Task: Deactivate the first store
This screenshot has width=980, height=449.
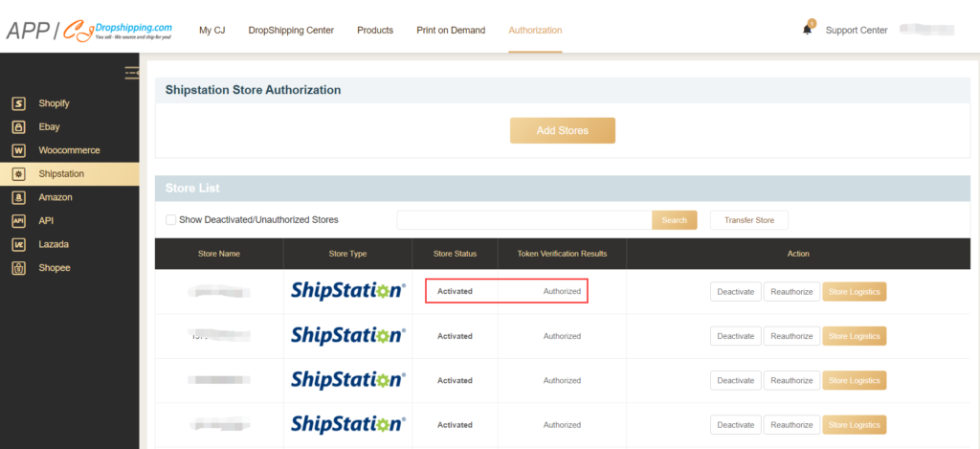Action: pyautogui.click(x=736, y=291)
